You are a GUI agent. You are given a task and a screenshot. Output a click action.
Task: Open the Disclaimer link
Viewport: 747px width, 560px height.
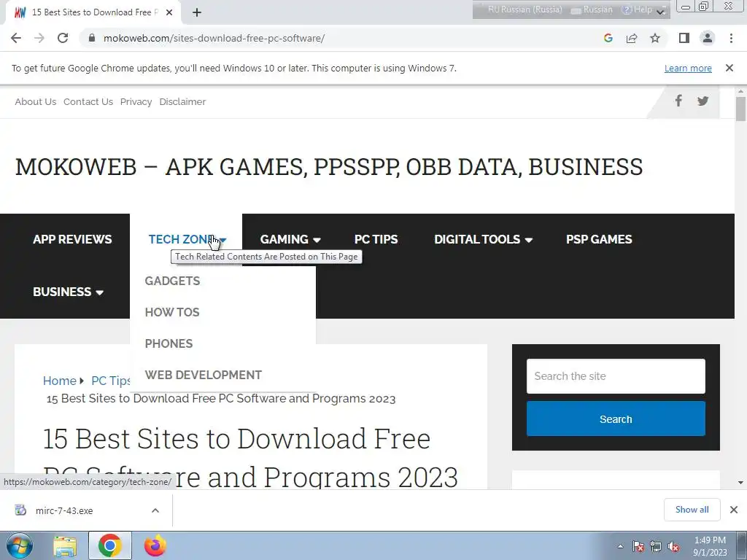(x=182, y=101)
